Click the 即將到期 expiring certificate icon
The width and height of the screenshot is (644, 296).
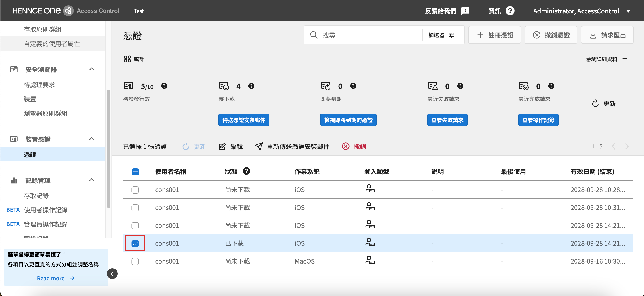click(x=326, y=86)
